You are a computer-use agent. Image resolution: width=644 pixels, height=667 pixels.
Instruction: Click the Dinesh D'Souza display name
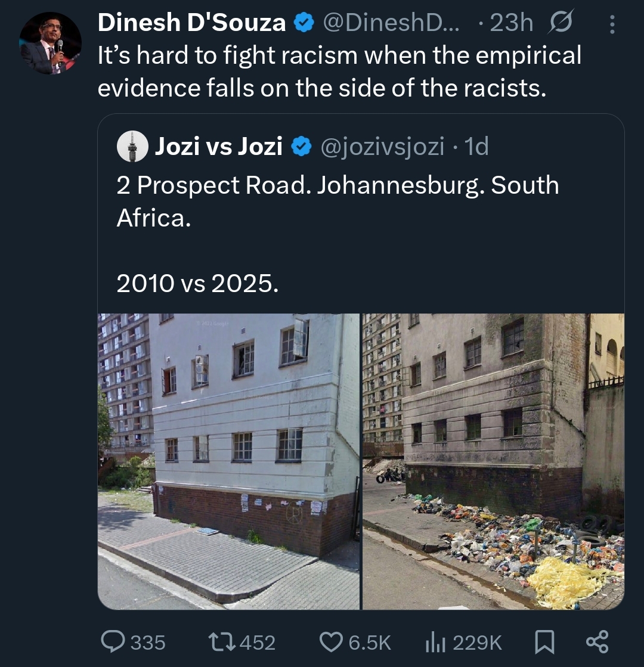(191, 23)
